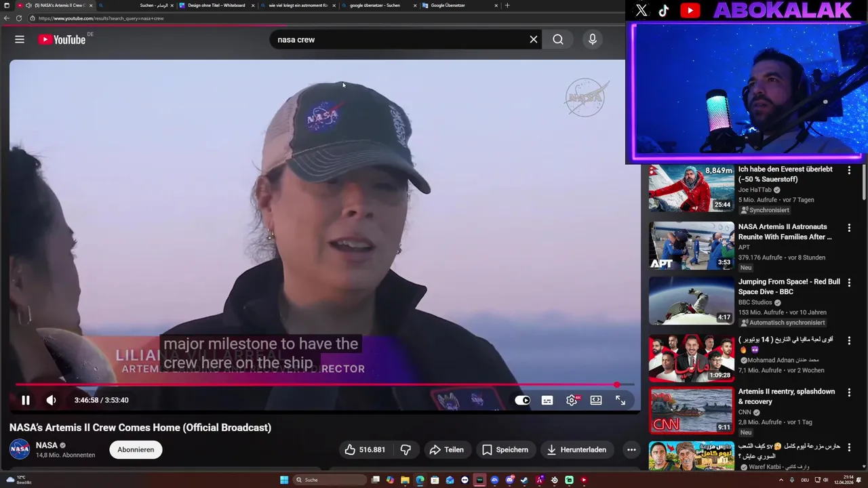This screenshot has height=488, width=868.
Task: Open the YouTube hamburger guide menu
Action: pos(20,39)
